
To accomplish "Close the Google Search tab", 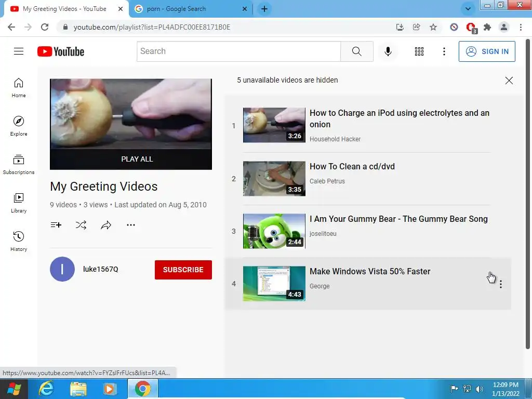I will [245, 9].
